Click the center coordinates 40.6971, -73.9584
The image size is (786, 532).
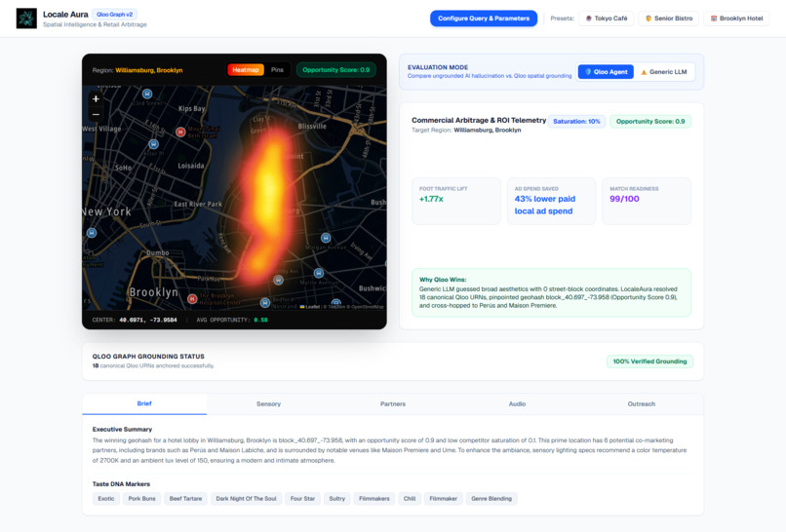(x=148, y=320)
